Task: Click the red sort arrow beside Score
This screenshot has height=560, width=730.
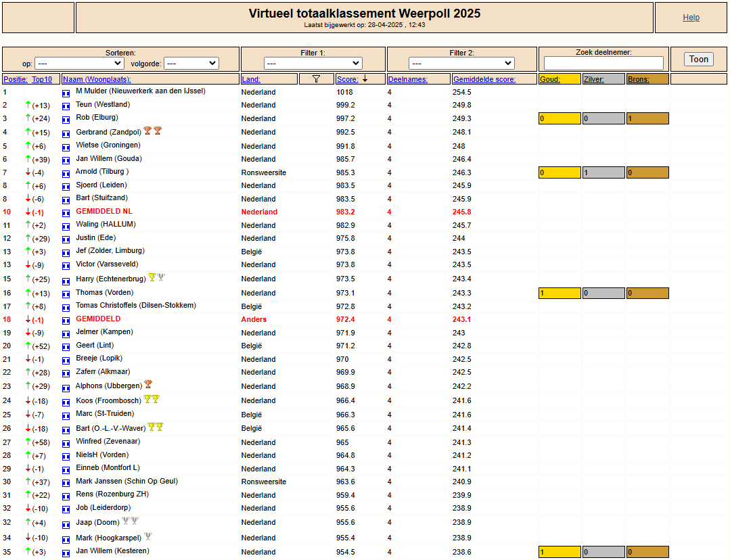Action: point(365,79)
